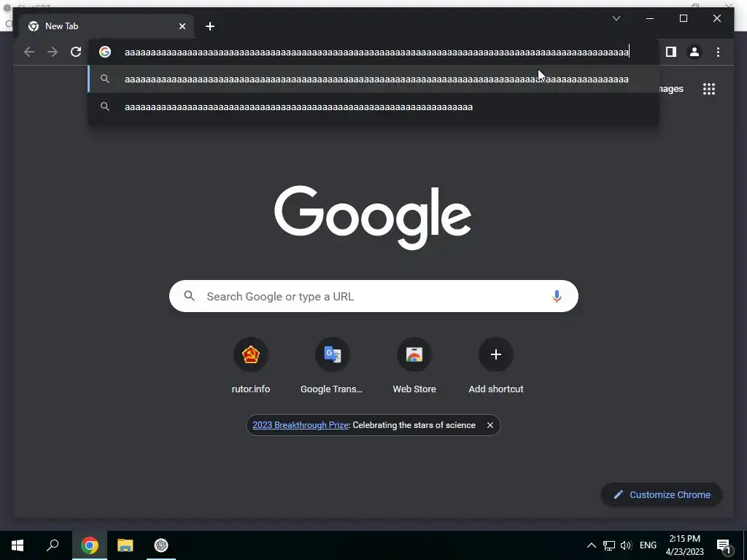Screen dimensions: 747x560
Task: Click the ChatGPT app taskbar icon
Action: click(x=161, y=545)
